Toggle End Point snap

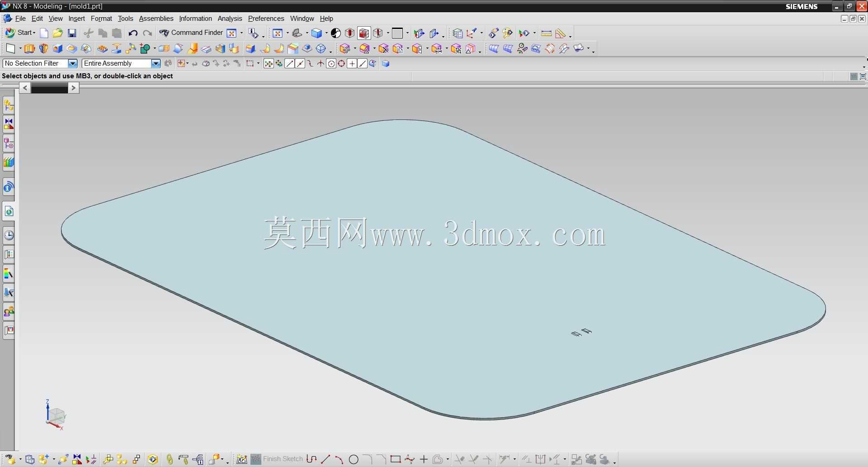pos(289,64)
